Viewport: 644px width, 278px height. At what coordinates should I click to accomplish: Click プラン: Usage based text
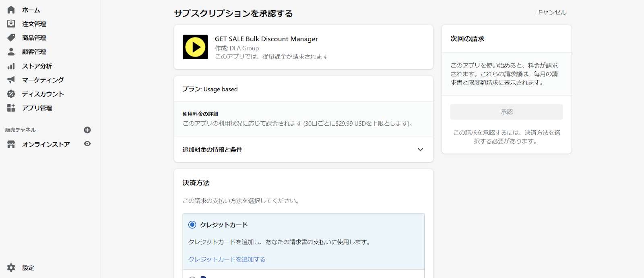pyautogui.click(x=210, y=89)
